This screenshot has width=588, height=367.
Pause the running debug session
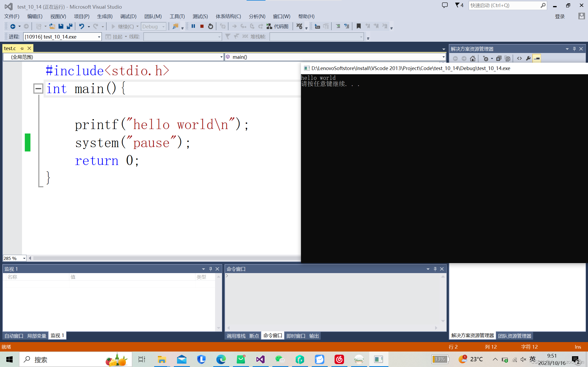193,26
